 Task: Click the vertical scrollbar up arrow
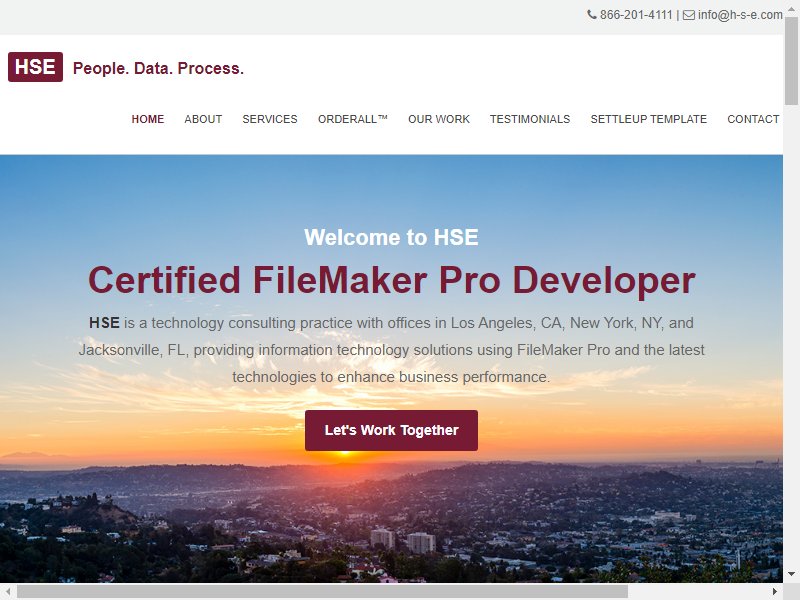click(x=791, y=8)
